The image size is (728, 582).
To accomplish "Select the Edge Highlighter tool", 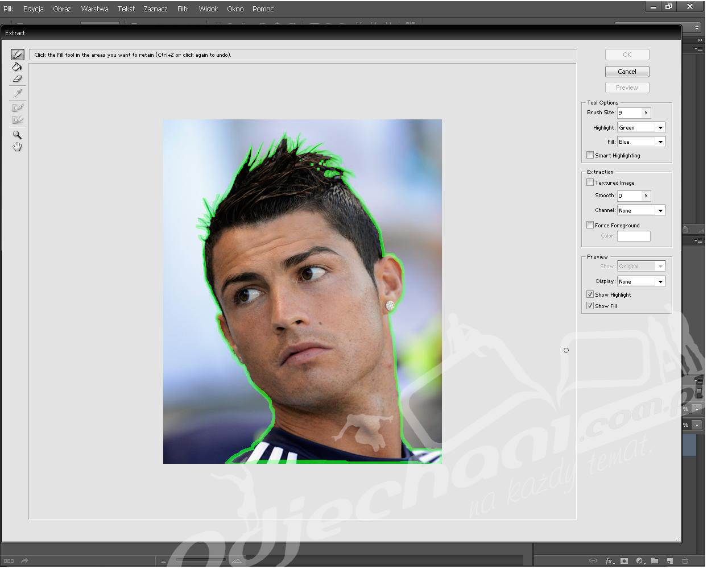I will coord(17,55).
